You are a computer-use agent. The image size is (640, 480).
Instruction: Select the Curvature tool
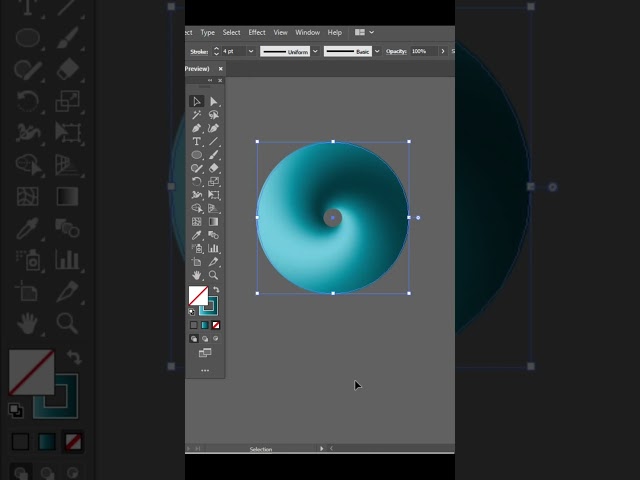point(213,128)
